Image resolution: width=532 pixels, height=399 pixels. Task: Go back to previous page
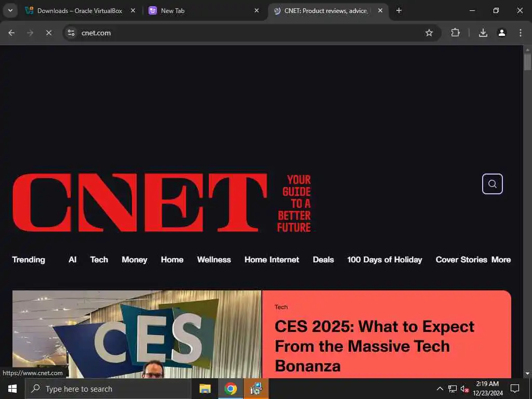pos(11,33)
